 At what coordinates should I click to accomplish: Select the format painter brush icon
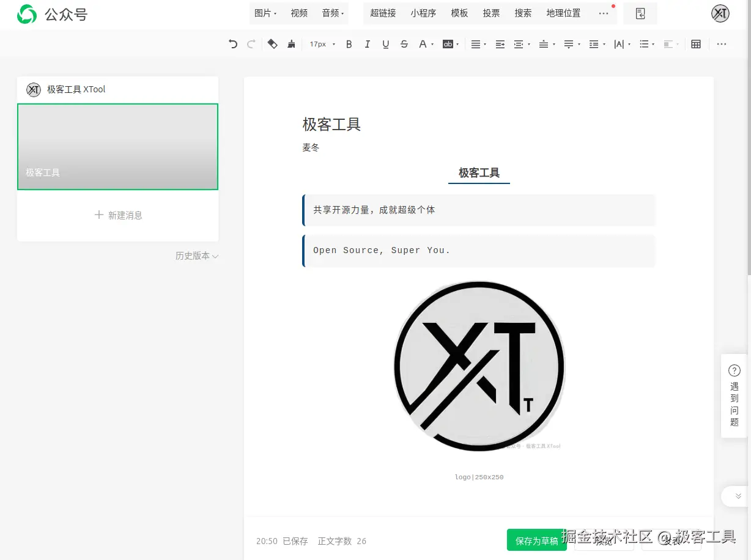[x=291, y=43]
